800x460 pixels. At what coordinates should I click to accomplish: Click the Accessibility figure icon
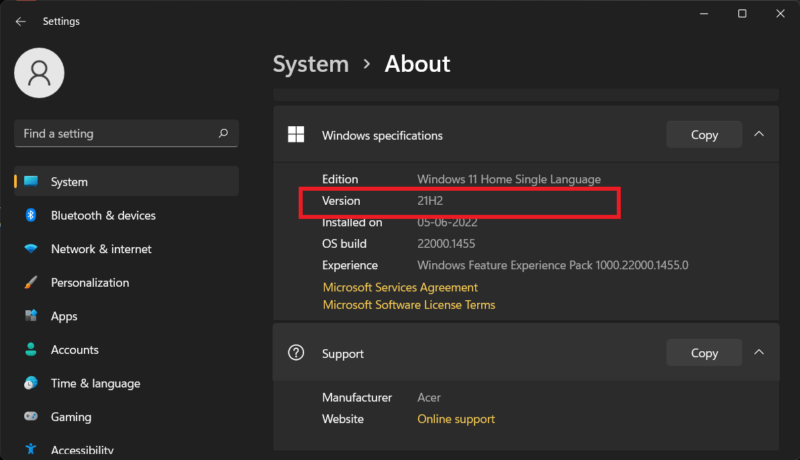click(x=31, y=449)
